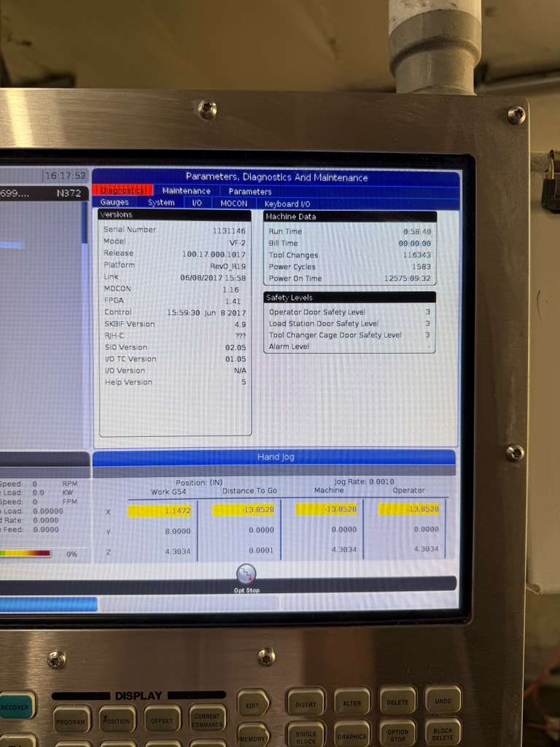
Task: Click the Serial Number value 1131146
Action: tap(229, 231)
